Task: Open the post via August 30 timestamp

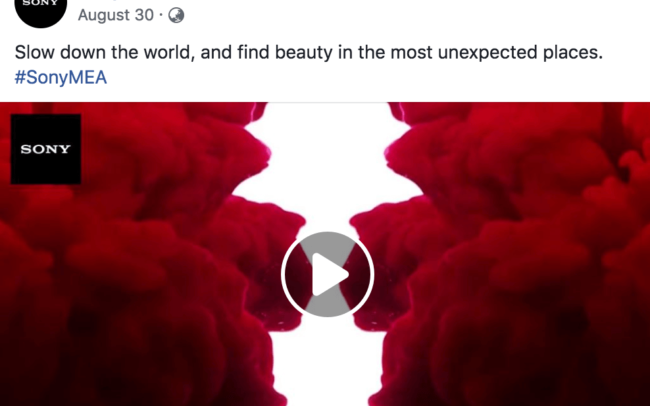Action: pos(116,15)
